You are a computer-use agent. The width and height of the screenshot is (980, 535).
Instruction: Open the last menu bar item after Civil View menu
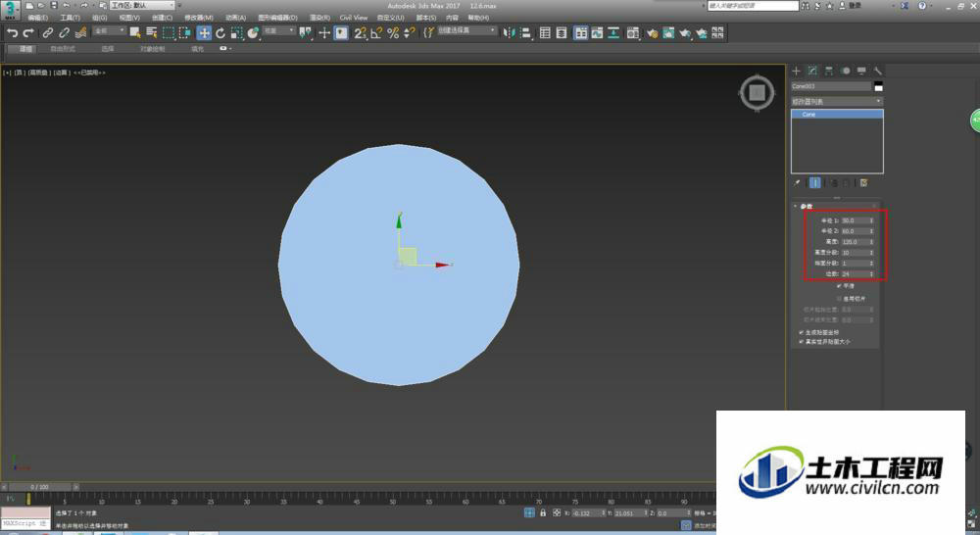pos(479,18)
